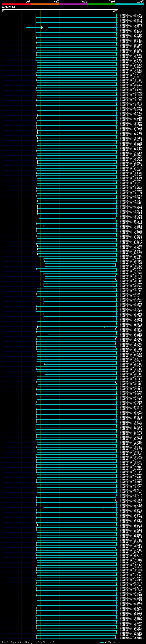Viewport: 146px width, 644px height.
Task: Select label UniRef100_C1KBY5
Action: coord(131,324)
